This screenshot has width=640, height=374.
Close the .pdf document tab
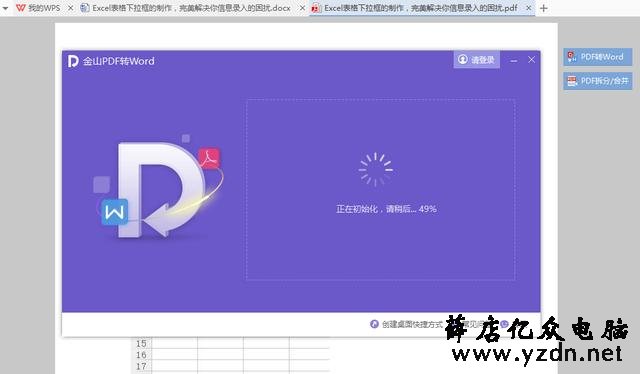pyautogui.click(x=529, y=8)
